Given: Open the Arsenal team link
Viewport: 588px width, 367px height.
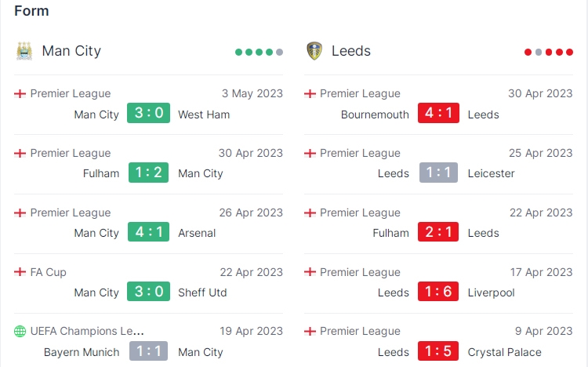Looking at the screenshot, I should [x=197, y=233].
